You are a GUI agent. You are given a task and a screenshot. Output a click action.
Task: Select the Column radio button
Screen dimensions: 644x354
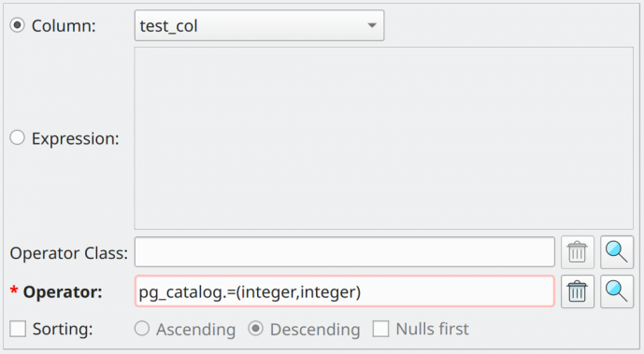coord(17,25)
